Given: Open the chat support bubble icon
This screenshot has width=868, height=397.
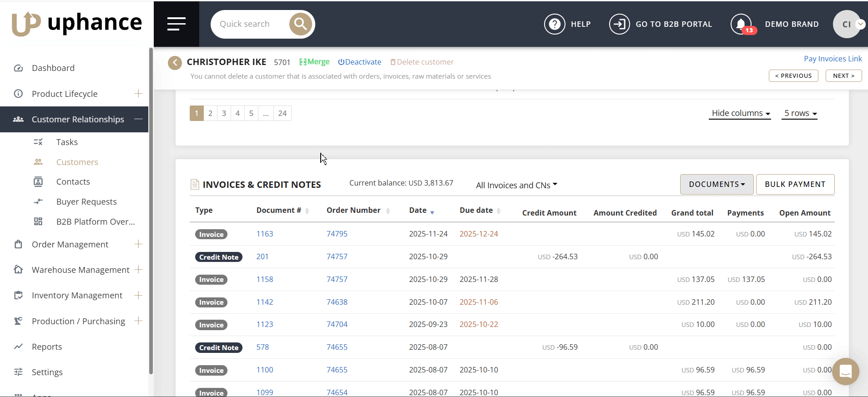Looking at the screenshot, I should coord(845,372).
